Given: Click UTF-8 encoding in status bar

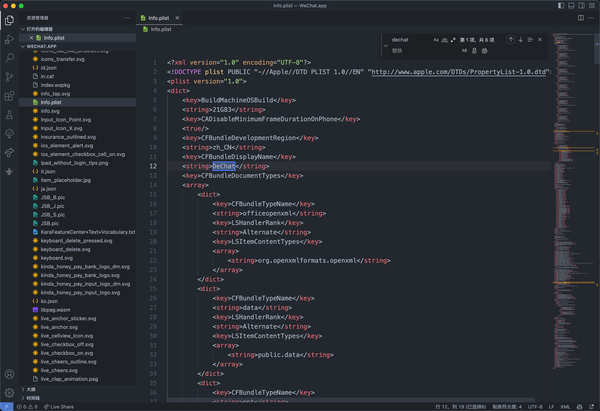Looking at the screenshot, I should click(535, 407).
